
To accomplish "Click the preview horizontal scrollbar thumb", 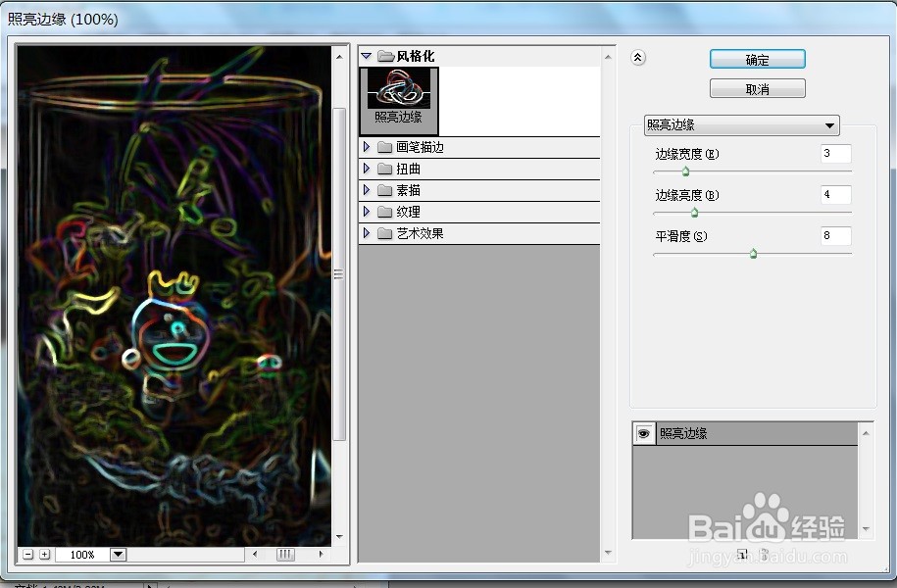I will (285, 554).
